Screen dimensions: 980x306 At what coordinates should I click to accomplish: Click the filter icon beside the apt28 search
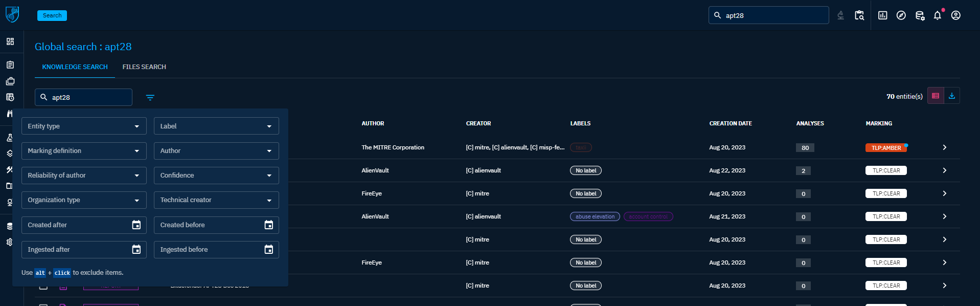tap(150, 97)
